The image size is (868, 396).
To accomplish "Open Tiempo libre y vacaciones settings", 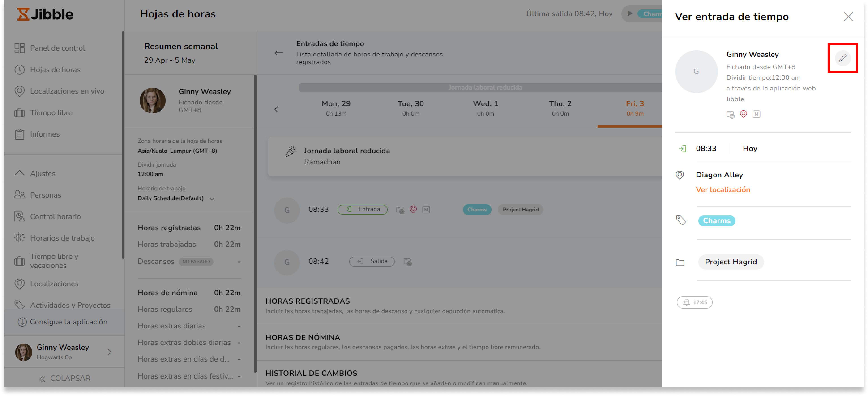I will (46, 261).
